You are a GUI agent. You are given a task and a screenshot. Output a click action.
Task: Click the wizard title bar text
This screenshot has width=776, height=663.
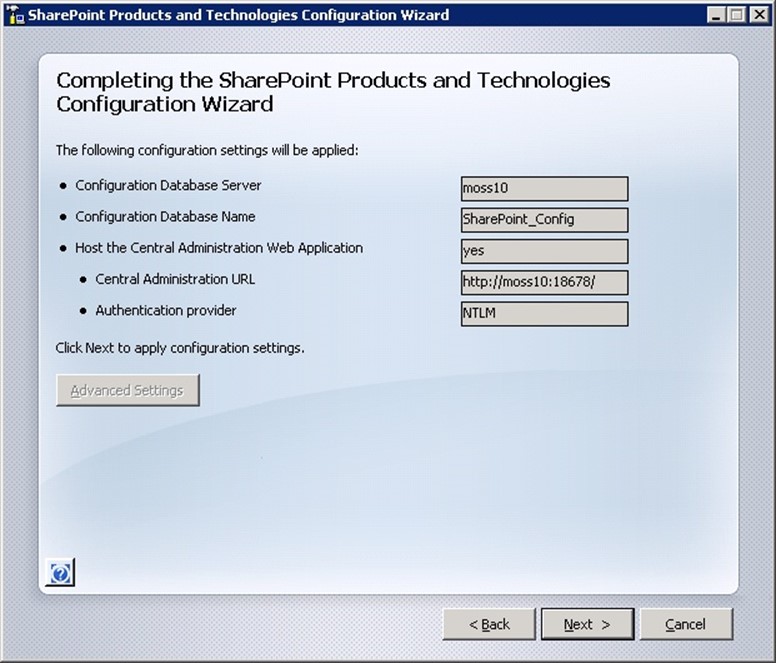click(x=238, y=15)
